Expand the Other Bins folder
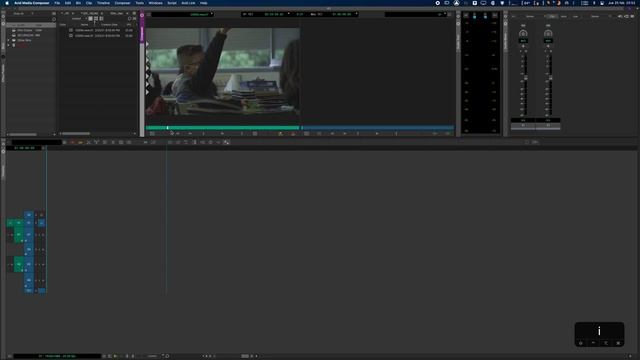 tap(9, 40)
